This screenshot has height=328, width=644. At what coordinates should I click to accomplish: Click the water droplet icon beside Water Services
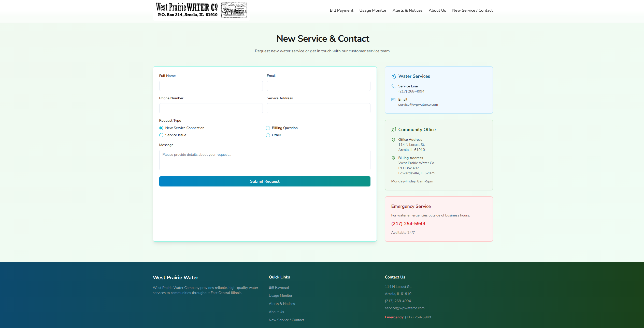click(x=393, y=76)
